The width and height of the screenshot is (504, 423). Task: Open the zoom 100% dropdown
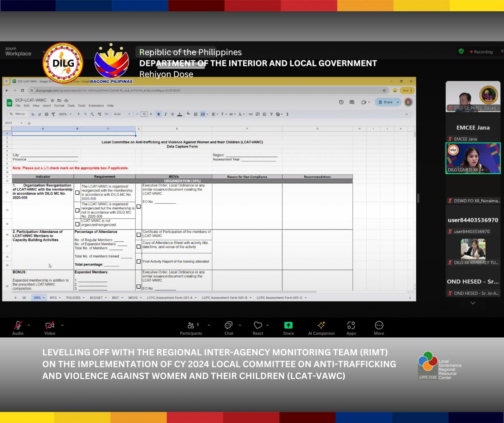coord(65,114)
